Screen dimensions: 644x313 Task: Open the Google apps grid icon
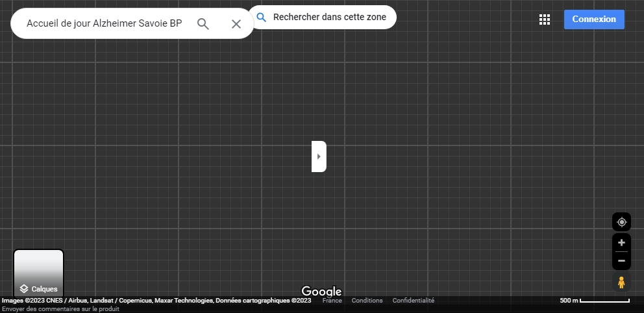[x=545, y=19]
